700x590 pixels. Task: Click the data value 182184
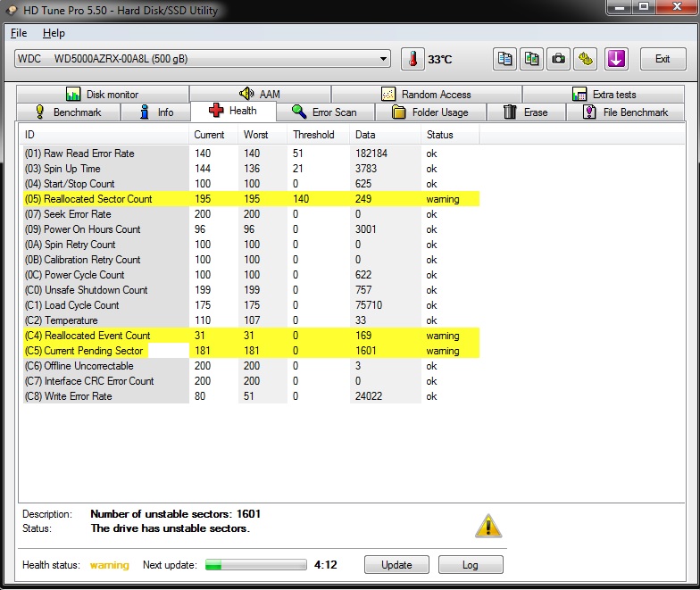[371, 154]
